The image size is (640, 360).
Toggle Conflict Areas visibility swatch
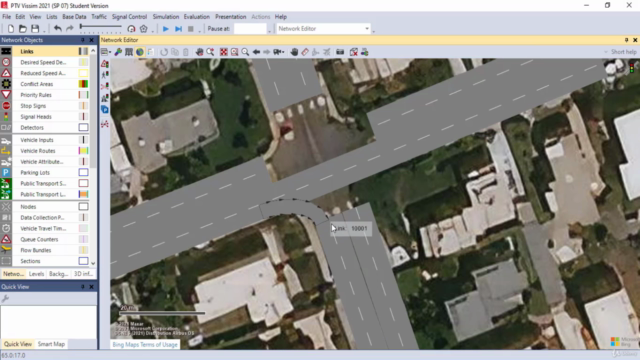(x=83, y=84)
